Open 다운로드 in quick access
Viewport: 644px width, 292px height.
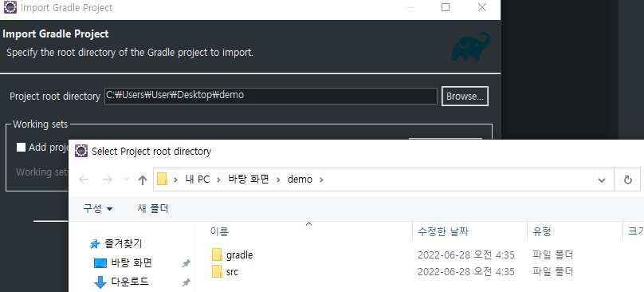[x=130, y=282]
